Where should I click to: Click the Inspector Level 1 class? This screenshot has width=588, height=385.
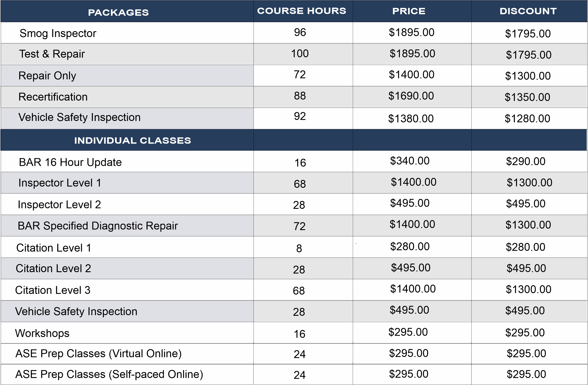pyautogui.click(x=59, y=183)
